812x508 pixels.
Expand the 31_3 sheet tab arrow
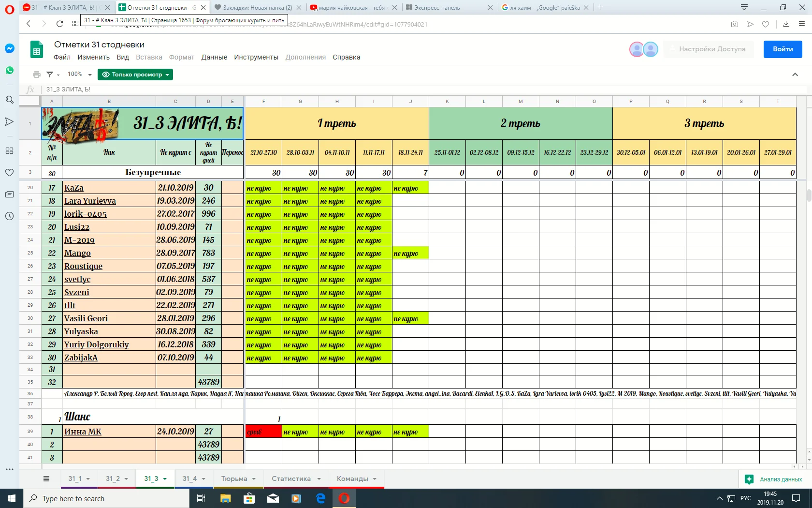[165, 479]
